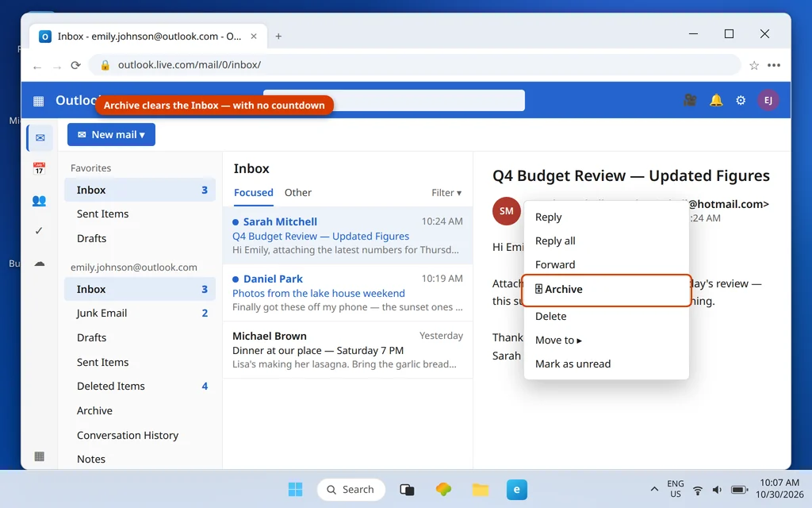Open clock and date in taskbar

779,489
